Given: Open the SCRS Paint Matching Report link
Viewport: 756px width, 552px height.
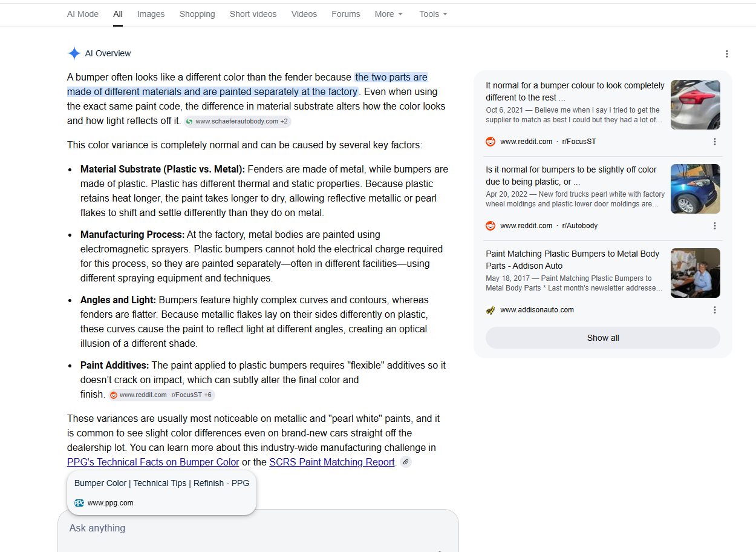Looking at the screenshot, I should [x=332, y=462].
